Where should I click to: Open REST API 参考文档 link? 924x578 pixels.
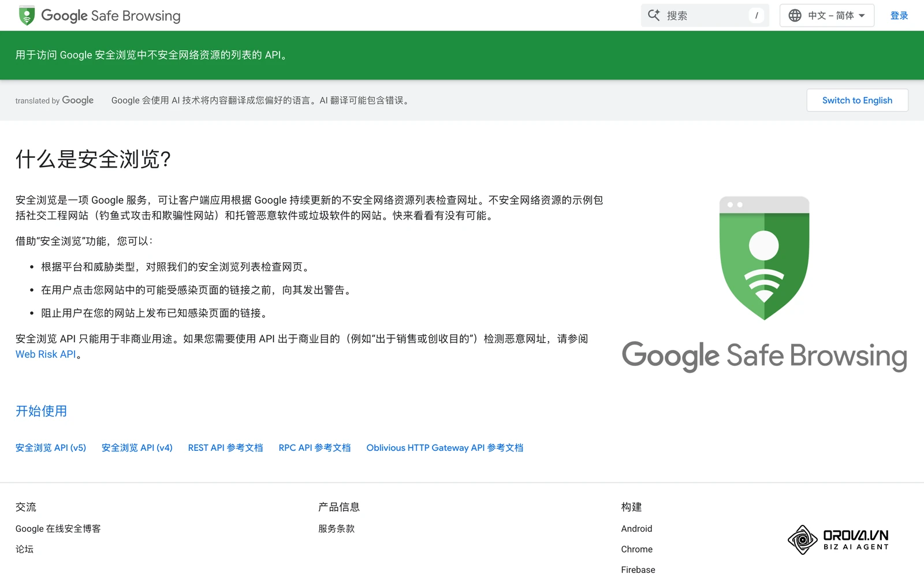(225, 448)
